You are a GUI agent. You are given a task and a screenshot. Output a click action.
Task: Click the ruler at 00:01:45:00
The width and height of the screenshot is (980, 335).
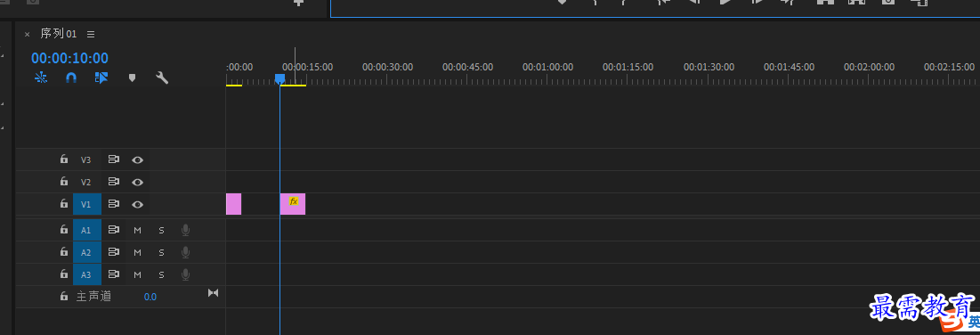789,67
